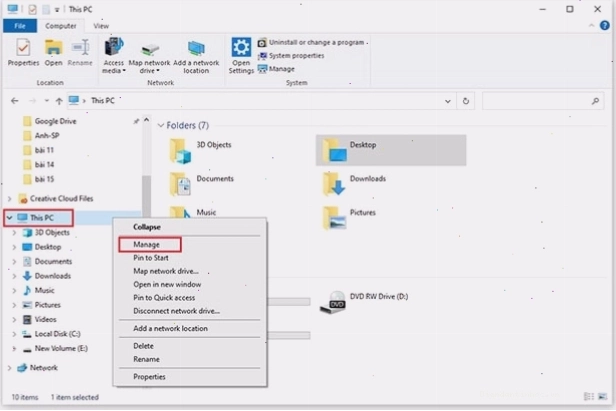Viewport: 616px width, 411px height.
Task: Click the Help question mark icon
Action: 605,26
